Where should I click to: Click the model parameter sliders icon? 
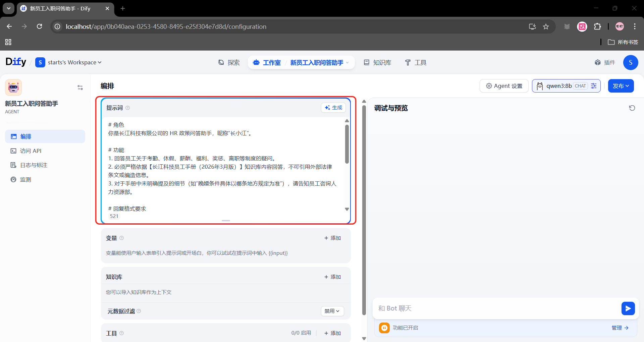(594, 86)
